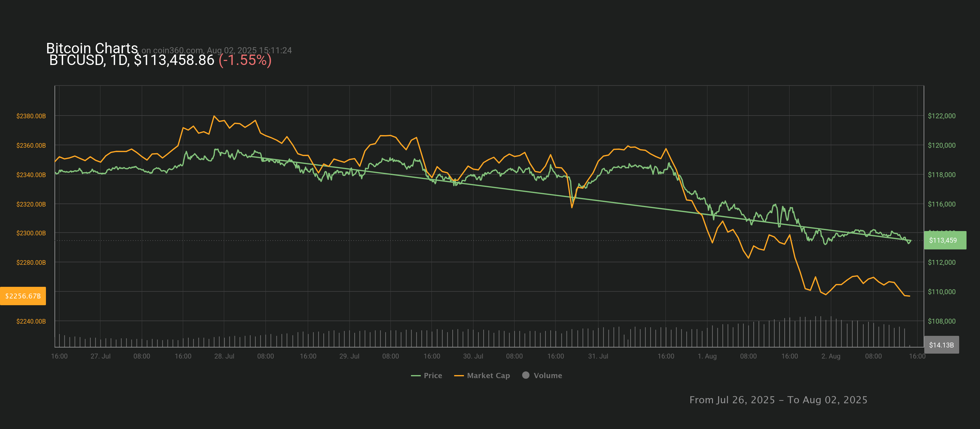Toggle the Volume legend item

pyautogui.click(x=542, y=375)
